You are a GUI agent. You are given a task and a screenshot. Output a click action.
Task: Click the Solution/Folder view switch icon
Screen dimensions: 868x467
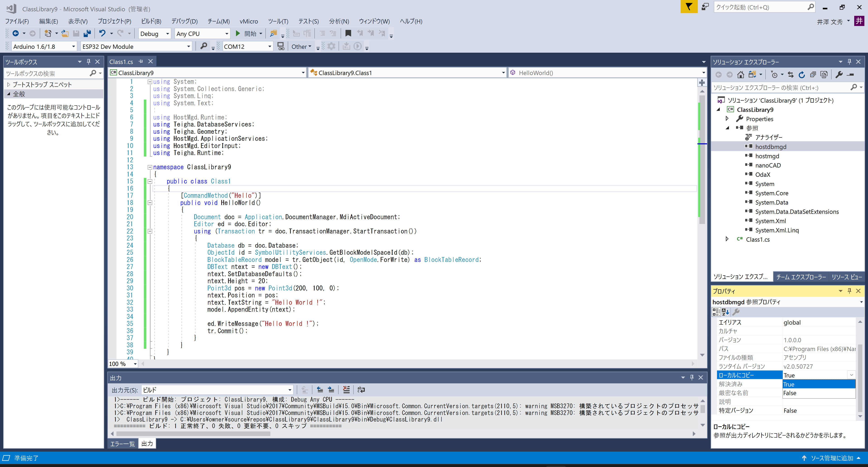click(x=752, y=75)
